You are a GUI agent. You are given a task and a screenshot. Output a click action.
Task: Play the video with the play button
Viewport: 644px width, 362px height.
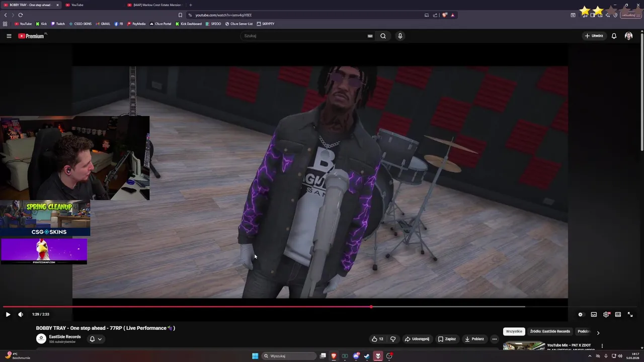[x=8, y=314]
